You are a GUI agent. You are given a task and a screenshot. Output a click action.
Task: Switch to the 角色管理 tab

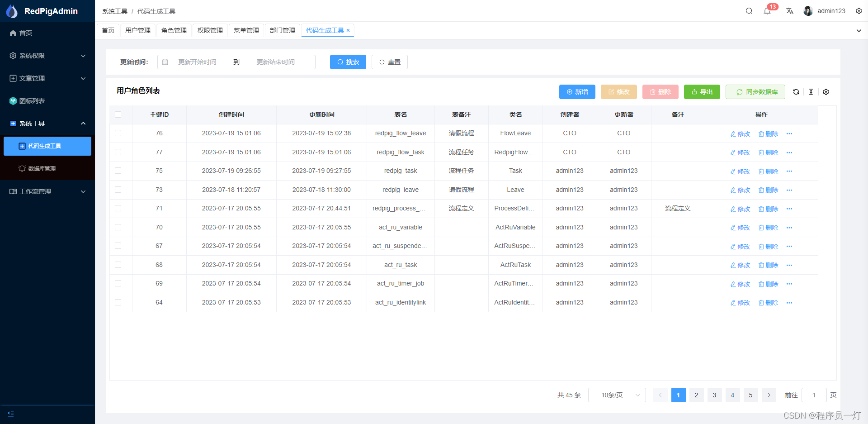[x=174, y=30]
